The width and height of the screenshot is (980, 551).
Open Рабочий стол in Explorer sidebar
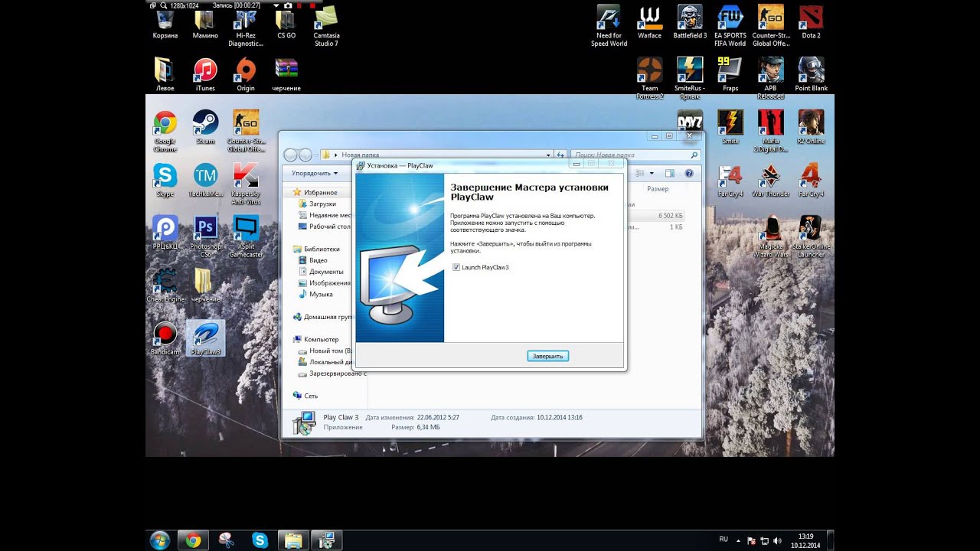point(325,227)
